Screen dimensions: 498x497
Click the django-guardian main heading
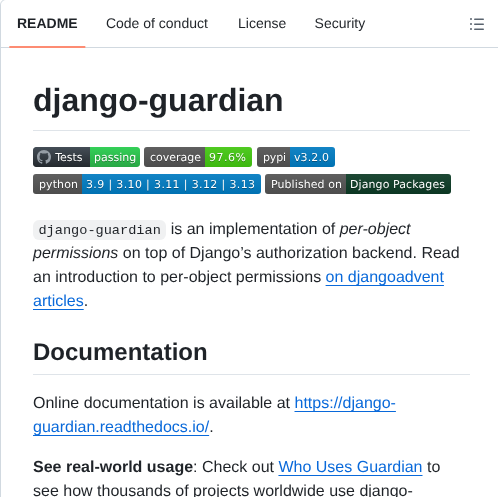pos(158,100)
